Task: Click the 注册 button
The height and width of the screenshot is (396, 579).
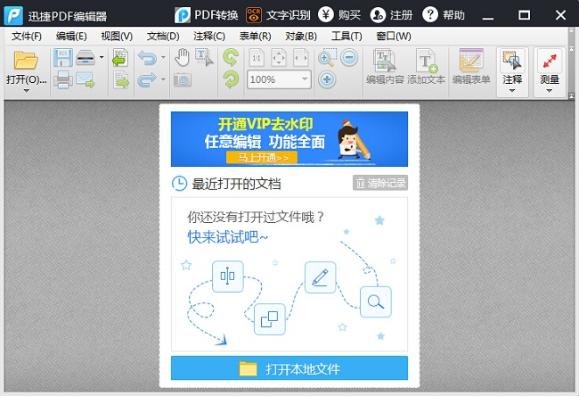Action: tap(391, 15)
